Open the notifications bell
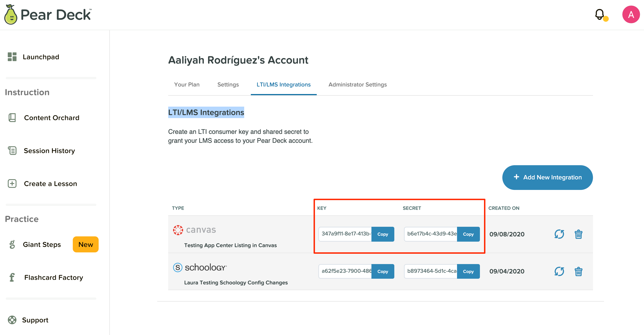The image size is (644, 335). [x=599, y=15]
